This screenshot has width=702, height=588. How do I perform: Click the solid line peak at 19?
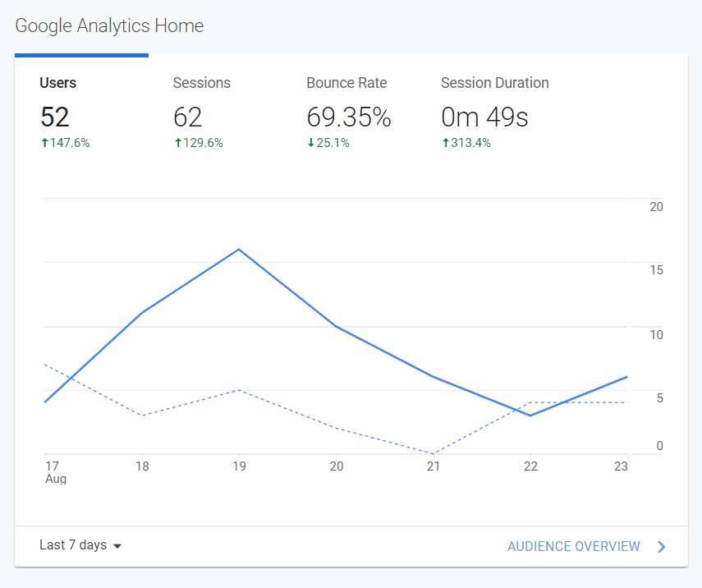pos(239,250)
